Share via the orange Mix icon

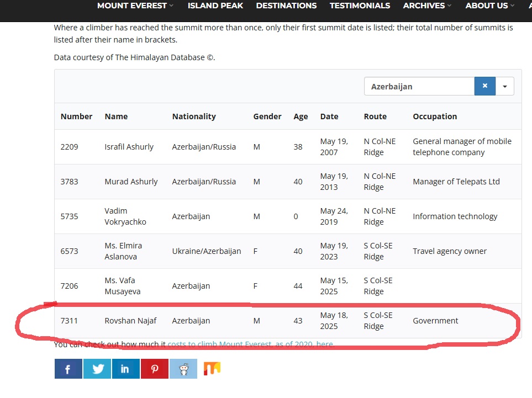click(212, 369)
